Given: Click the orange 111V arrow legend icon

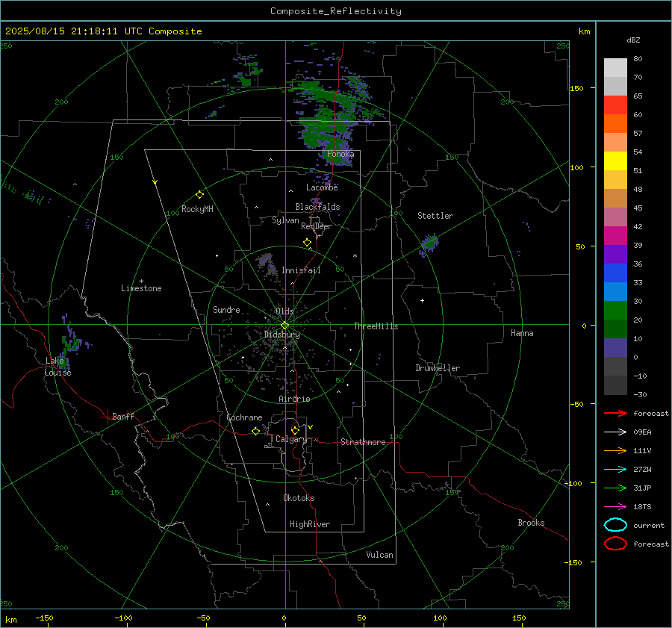Looking at the screenshot, I should (x=615, y=450).
